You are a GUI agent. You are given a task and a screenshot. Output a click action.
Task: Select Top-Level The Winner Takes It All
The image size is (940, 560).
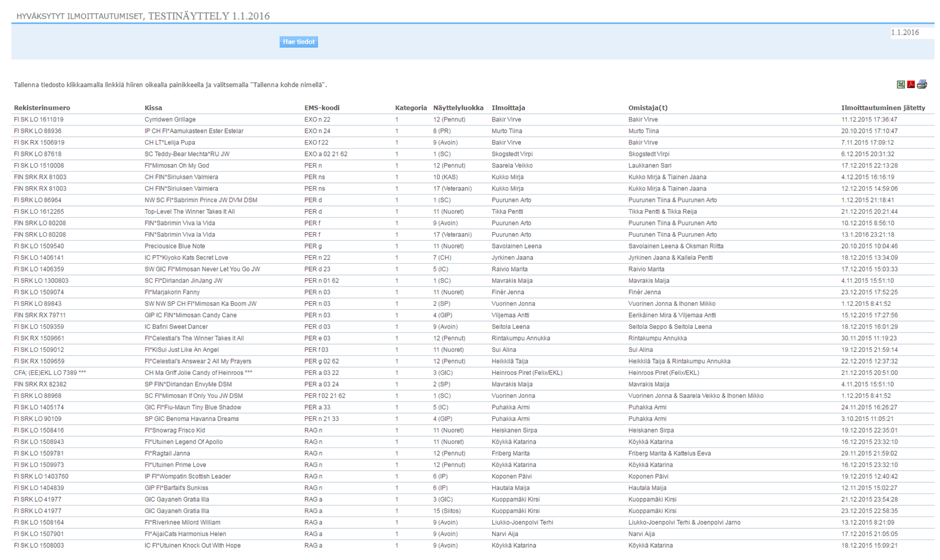[190, 212]
